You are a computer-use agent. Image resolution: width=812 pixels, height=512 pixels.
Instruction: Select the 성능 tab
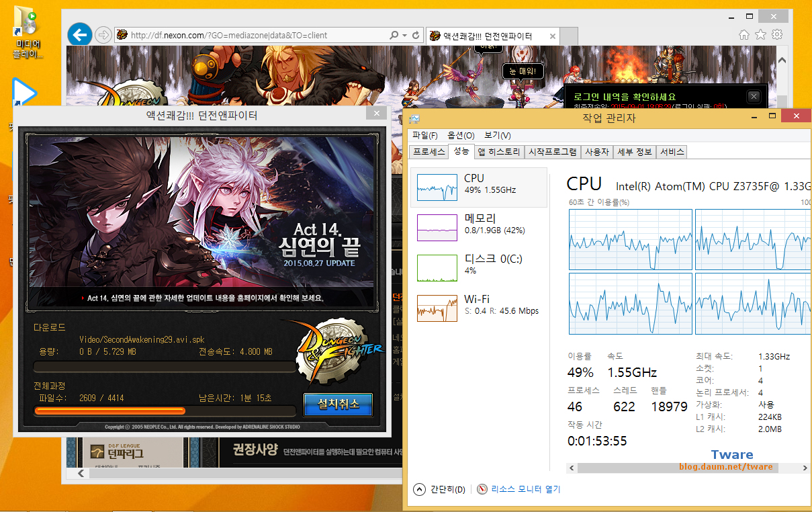tap(461, 151)
